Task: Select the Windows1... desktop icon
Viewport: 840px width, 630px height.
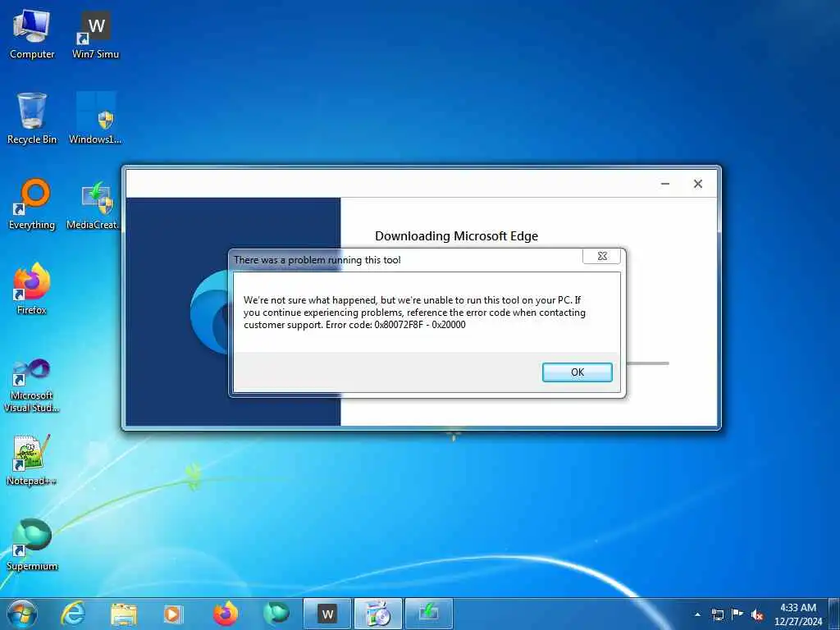Action: (x=95, y=119)
